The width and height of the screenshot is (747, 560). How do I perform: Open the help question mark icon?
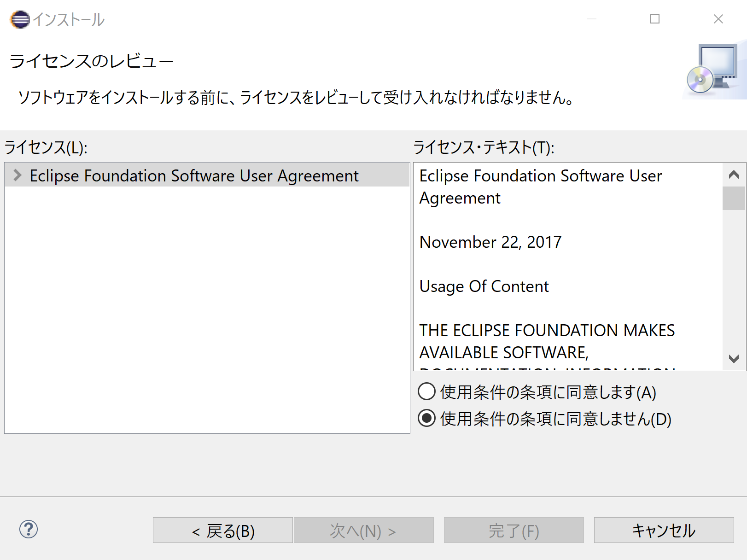(x=29, y=529)
